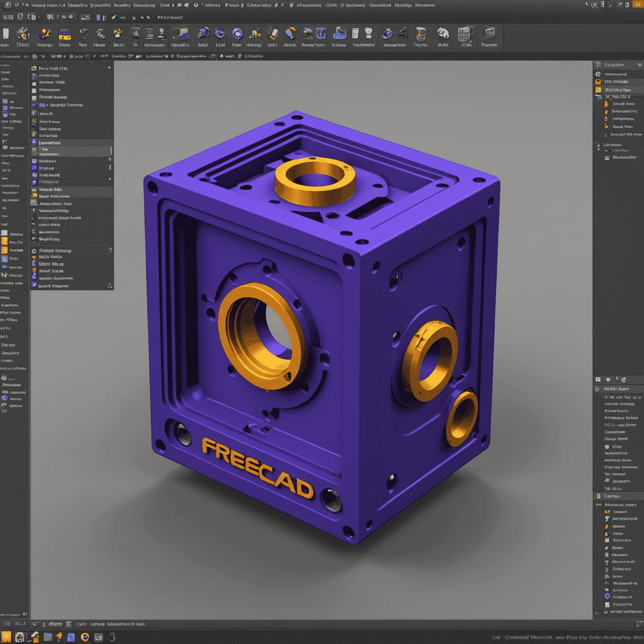Open the Firefox-like round icon in taskbar
The image size is (644, 644).
point(85,637)
